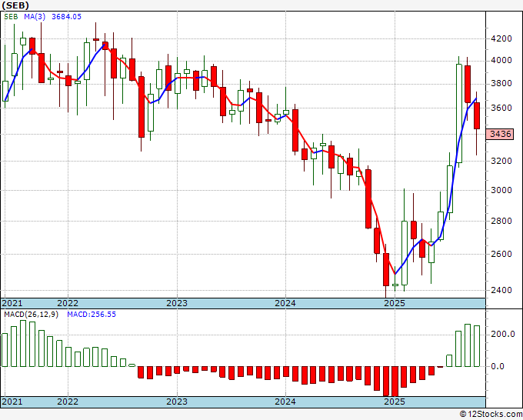Click the 2024 label on price chart timeline

point(285,303)
